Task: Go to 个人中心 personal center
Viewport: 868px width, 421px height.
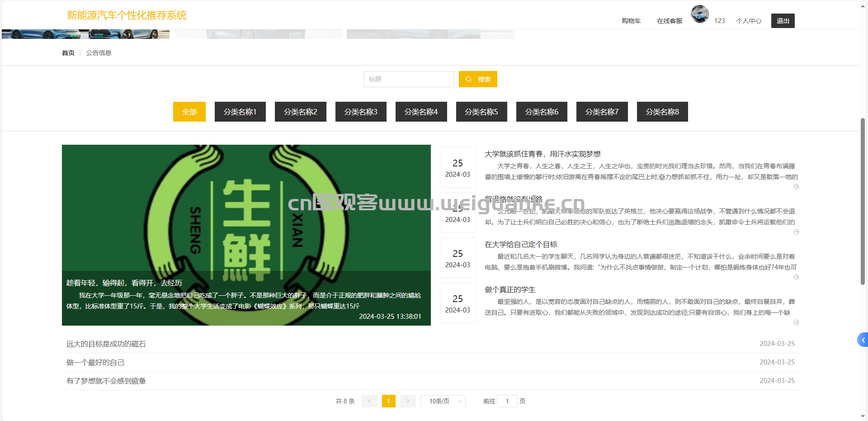Action: point(749,21)
